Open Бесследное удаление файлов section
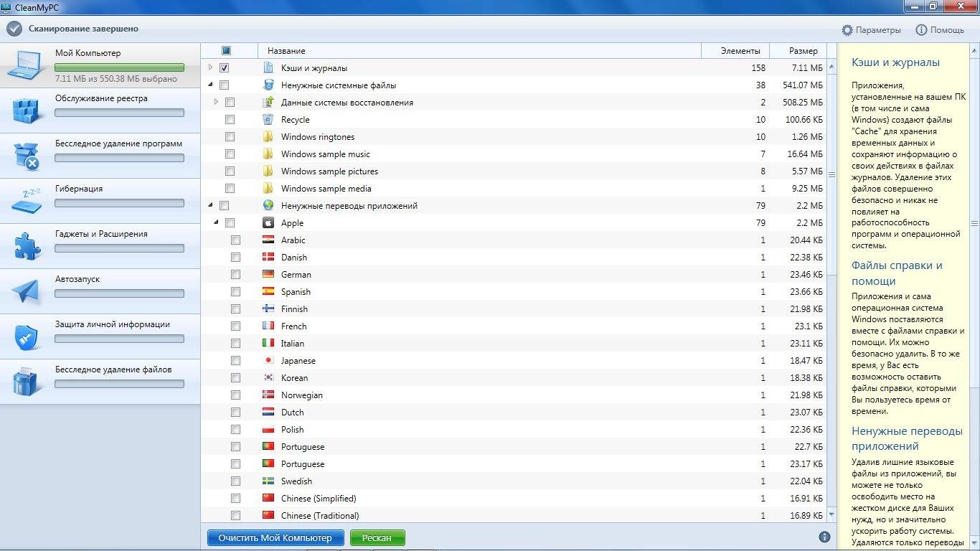This screenshot has width=980, height=551. tap(100, 382)
